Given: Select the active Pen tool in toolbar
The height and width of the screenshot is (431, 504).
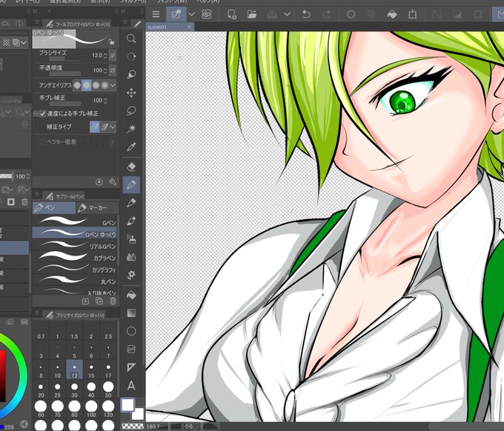Looking at the screenshot, I should (x=131, y=184).
